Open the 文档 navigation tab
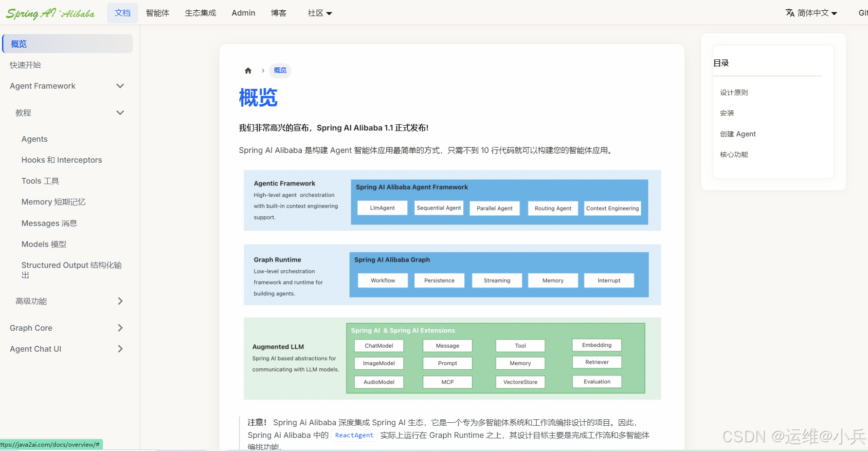This screenshot has height=451, width=868. pyautogui.click(x=123, y=13)
